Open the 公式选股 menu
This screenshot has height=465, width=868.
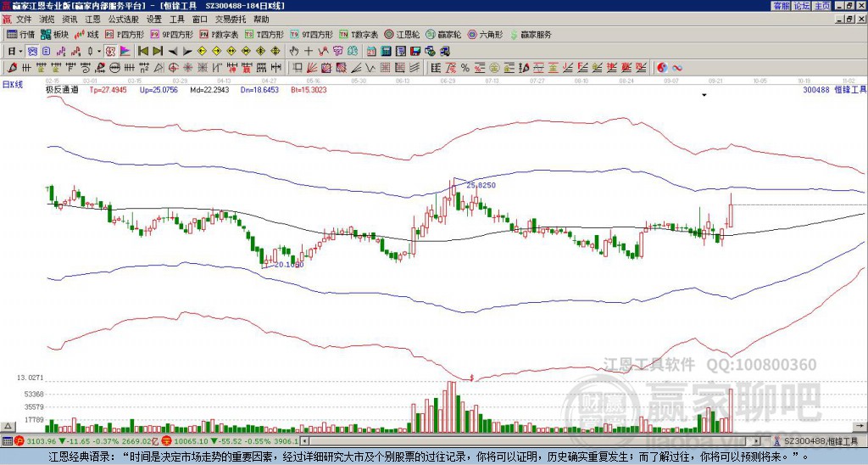(123, 20)
